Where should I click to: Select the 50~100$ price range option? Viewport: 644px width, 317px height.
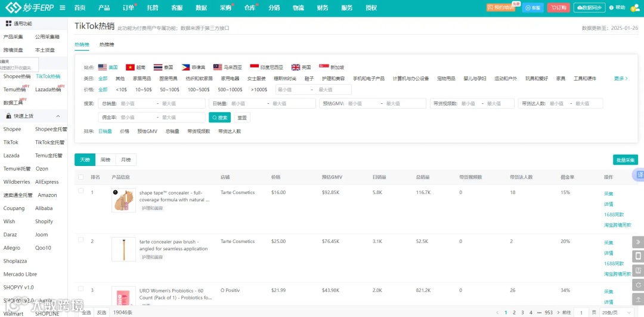point(169,90)
